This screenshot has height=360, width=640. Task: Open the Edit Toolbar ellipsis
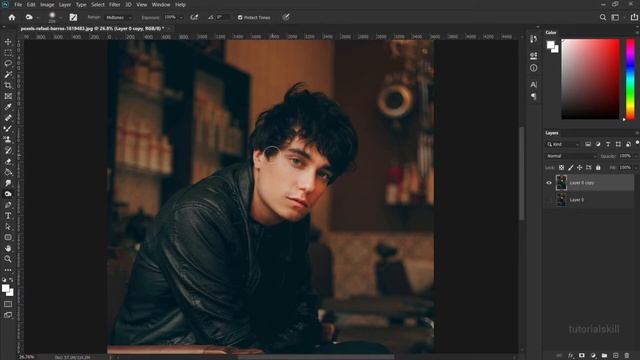pyautogui.click(x=8, y=270)
